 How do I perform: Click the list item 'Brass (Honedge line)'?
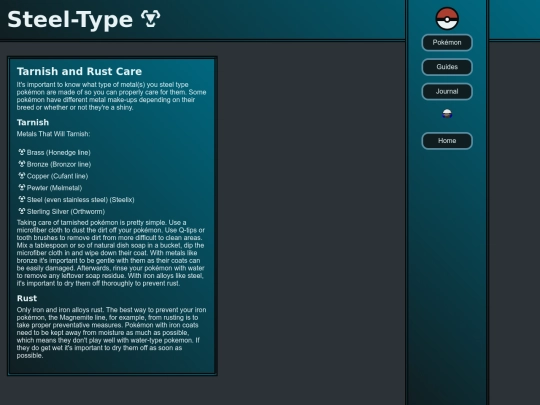(x=59, y=153)
